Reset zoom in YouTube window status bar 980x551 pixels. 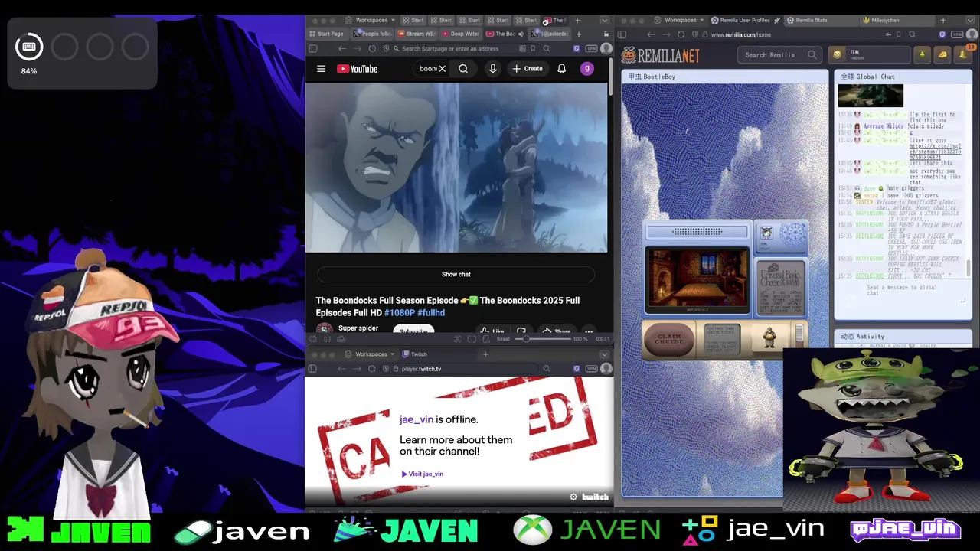pyautogui.click(x=503, y=338)
